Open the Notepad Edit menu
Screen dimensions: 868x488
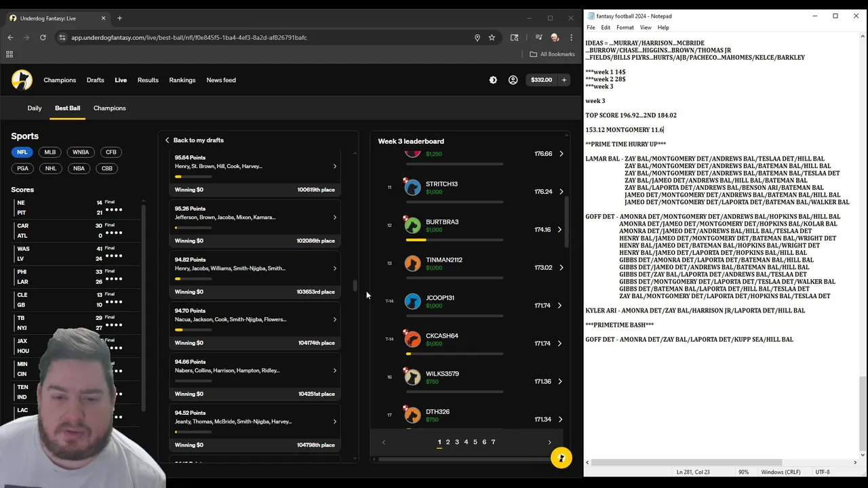tap(606, 28)
